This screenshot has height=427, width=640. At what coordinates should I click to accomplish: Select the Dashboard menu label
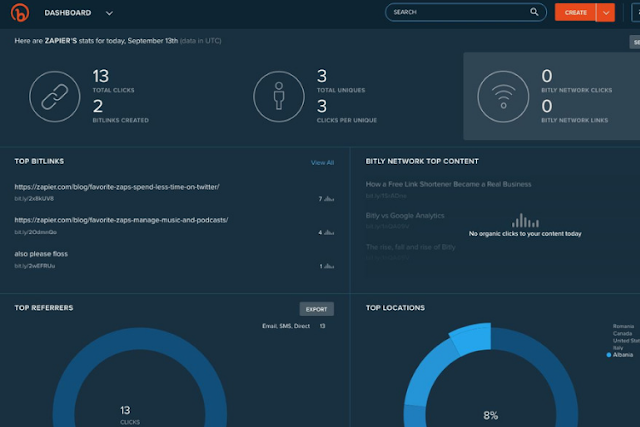68,13
